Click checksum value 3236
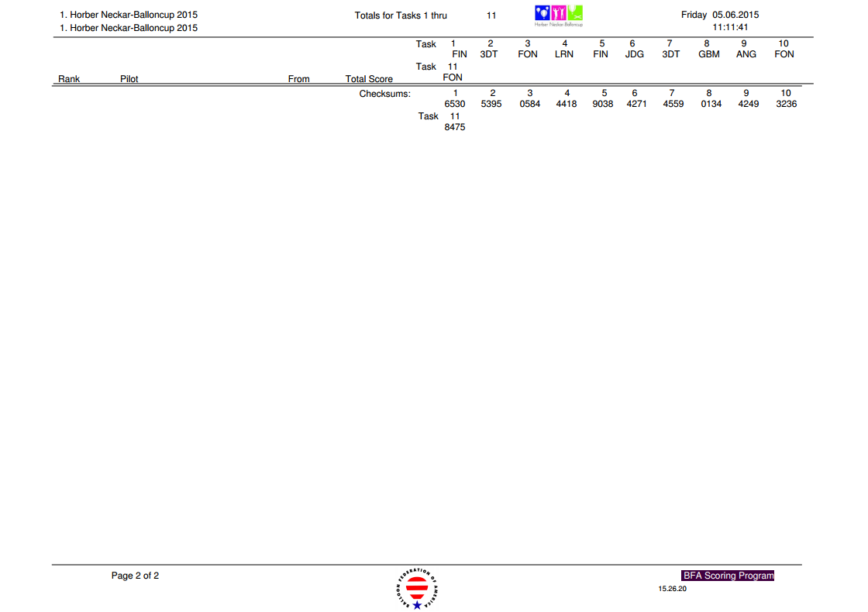Viewport: 868px width, 612px height. click(x=786, y=104)
